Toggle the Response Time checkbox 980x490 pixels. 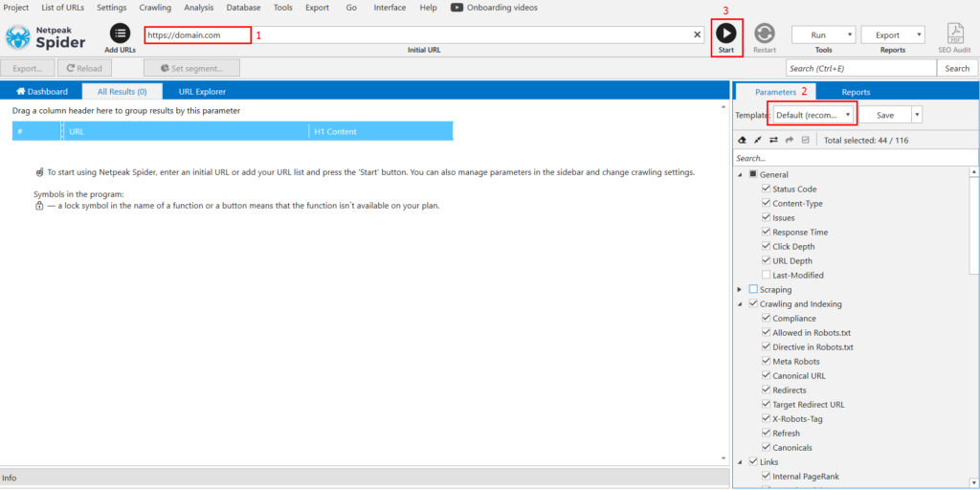pyautogui.click(x=767, y=232)
